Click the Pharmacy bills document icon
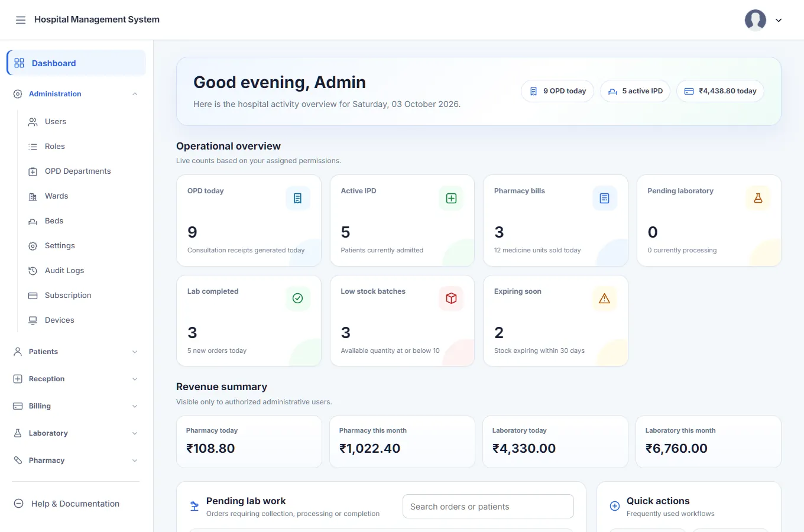 click(605, 199)
